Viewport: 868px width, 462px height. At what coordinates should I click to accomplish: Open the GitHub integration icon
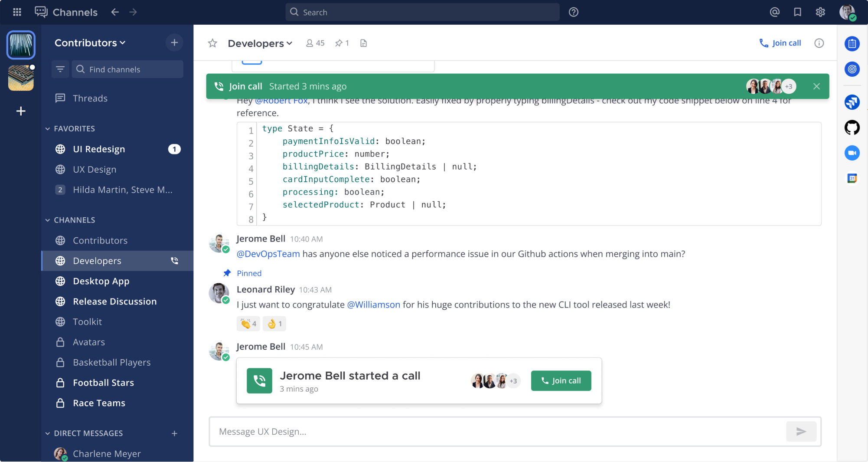[x=852, y=128]
